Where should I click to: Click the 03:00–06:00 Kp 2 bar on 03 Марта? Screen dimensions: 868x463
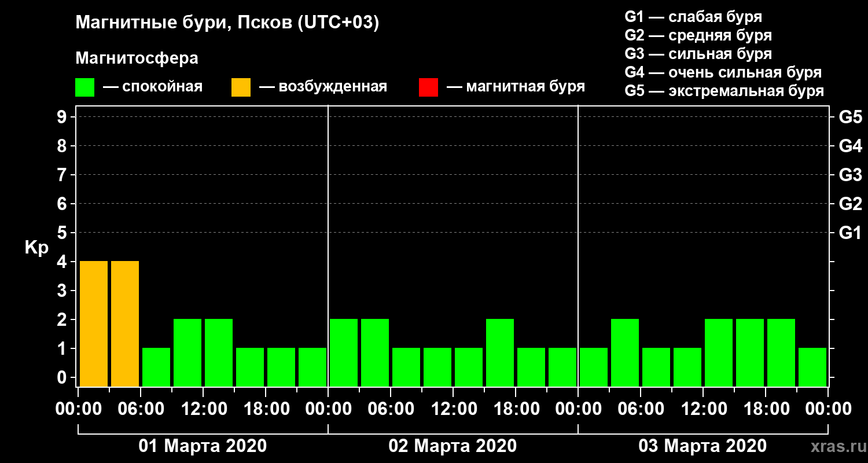(x=625, y=352)
